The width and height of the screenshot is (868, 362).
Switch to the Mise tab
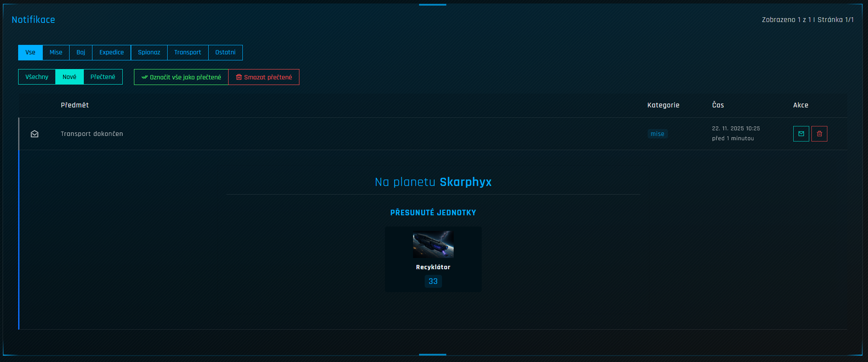click(56, 53)
